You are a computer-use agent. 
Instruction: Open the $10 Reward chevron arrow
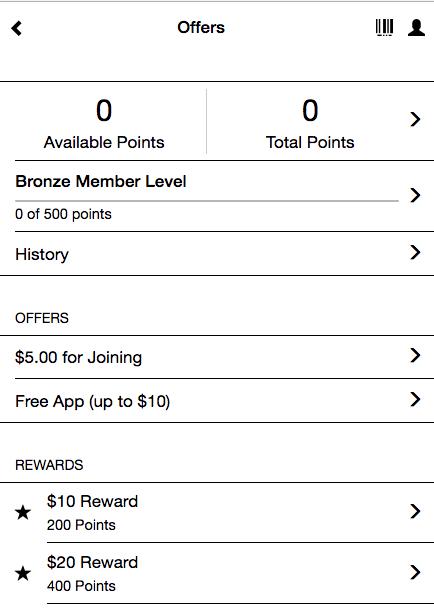coord(415,511)
